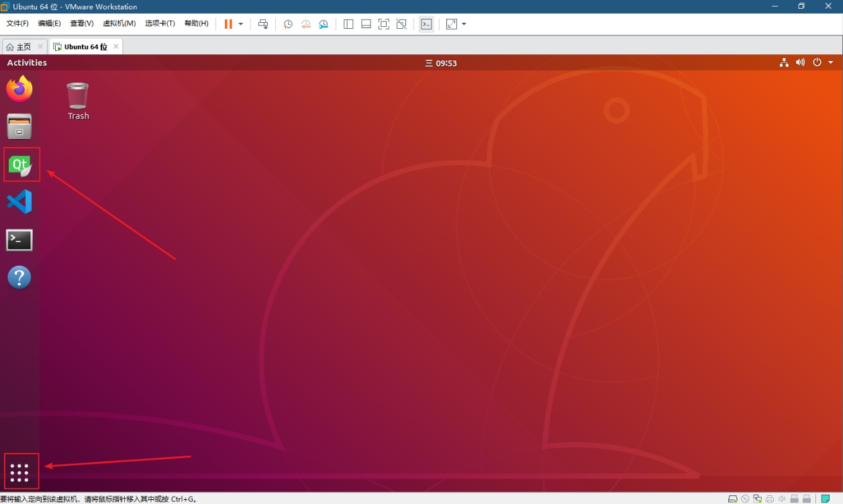Launch Qt Creator from the dock

point(19,164)
